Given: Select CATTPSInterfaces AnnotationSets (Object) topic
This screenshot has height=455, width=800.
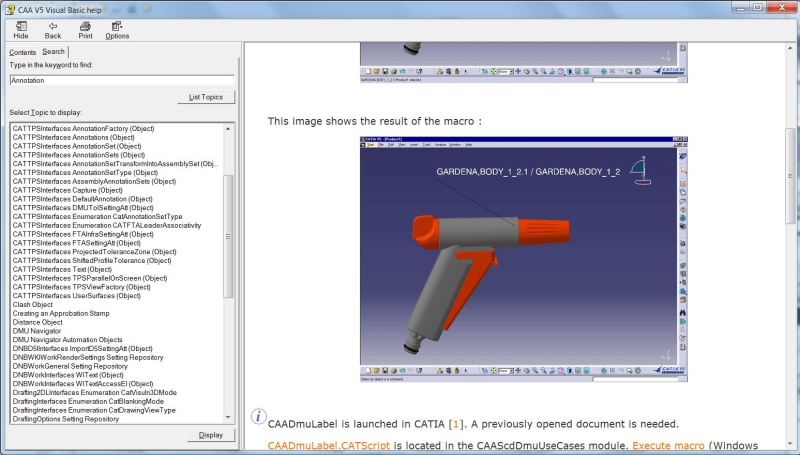Looking at the screenshot, I should click(79, 155).
